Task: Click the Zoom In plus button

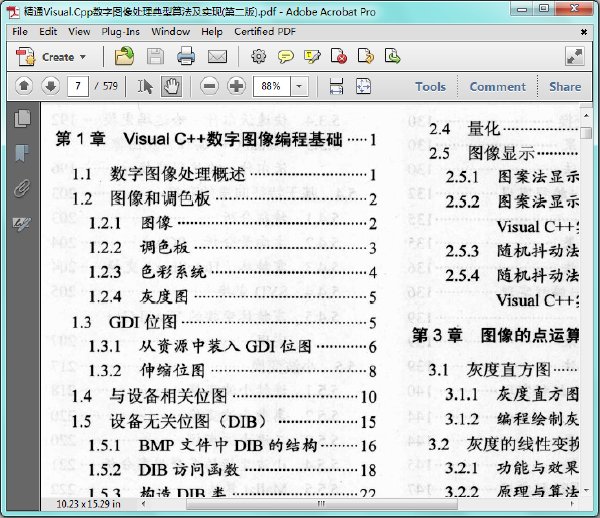Action: click(236, 86)
